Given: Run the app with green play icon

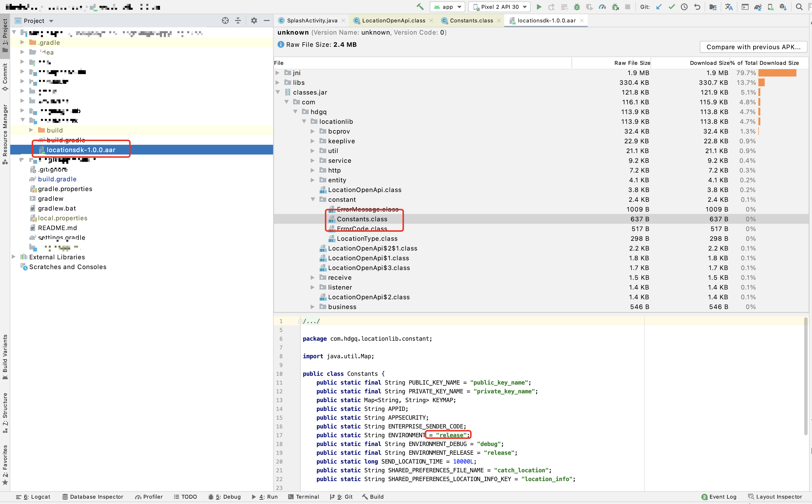Looking at the screenshot, I should coord(539,7).
